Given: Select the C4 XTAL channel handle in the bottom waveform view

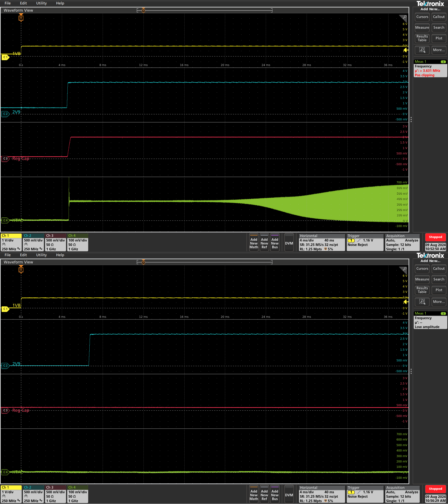Looking at the screenshot, I should 5,472.
